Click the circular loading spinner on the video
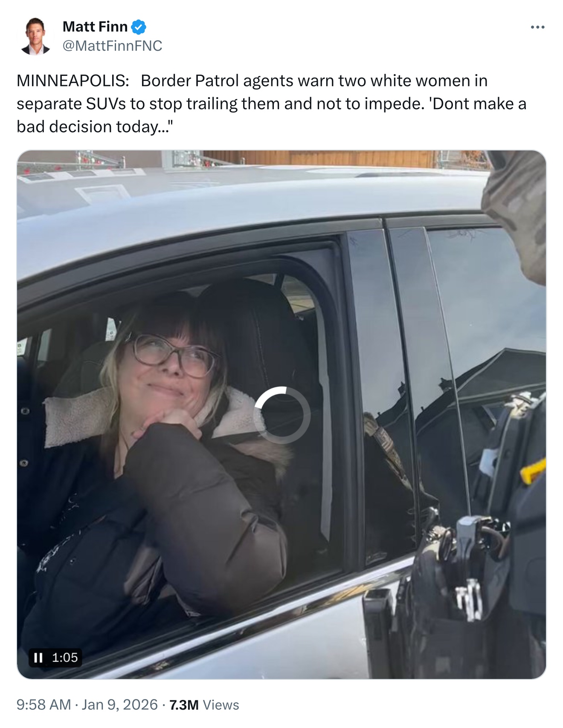Viewport: 563px width, 728px height. pyautogui.click(x=282, y=415)
